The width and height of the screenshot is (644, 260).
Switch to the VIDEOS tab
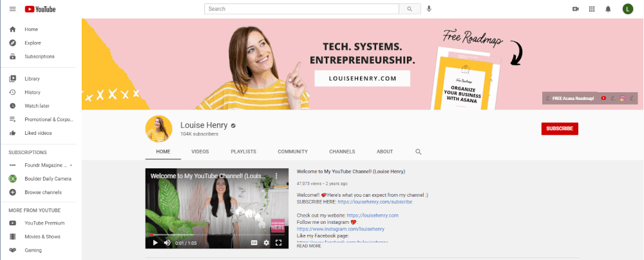tap(200, 152)
